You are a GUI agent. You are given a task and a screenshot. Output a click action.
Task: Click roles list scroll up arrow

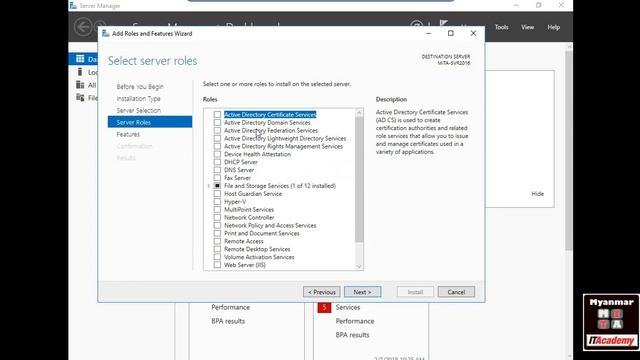coord(359,113)
